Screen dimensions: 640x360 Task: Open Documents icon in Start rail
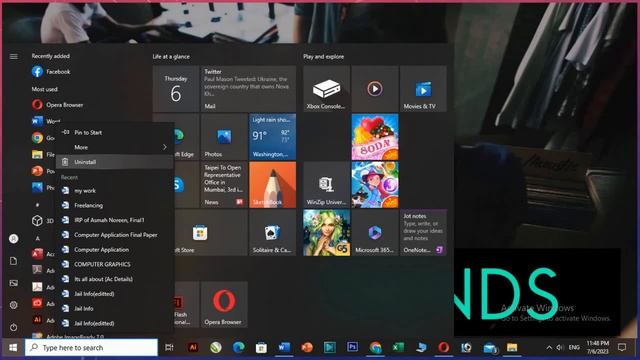click(x=13, y=261)
